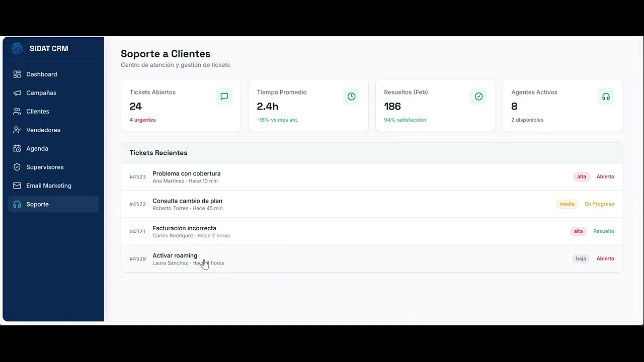Click the Resueltos (Feb) card
The width and height of the screenshot is (644, 362).
point(436,106)
